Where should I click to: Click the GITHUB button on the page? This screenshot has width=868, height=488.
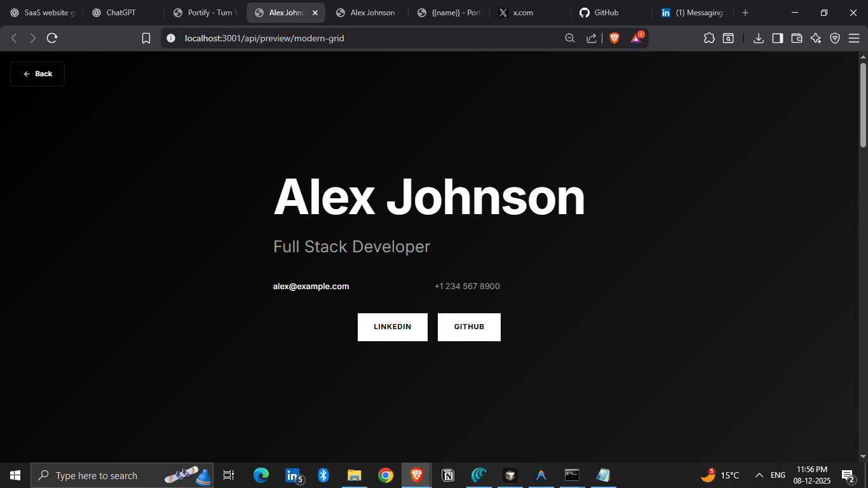pyautogui.click(x=469, y=327)
